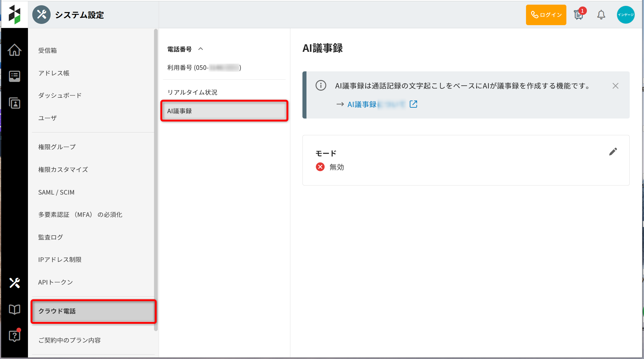Open the manual book icon in sidebar

(15, 309)
